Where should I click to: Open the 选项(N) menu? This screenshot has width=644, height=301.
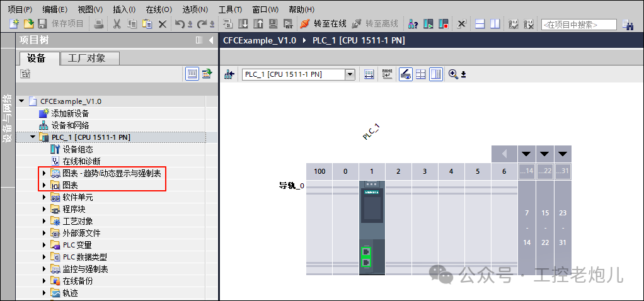pyautogui.click(x=195, y=9)
